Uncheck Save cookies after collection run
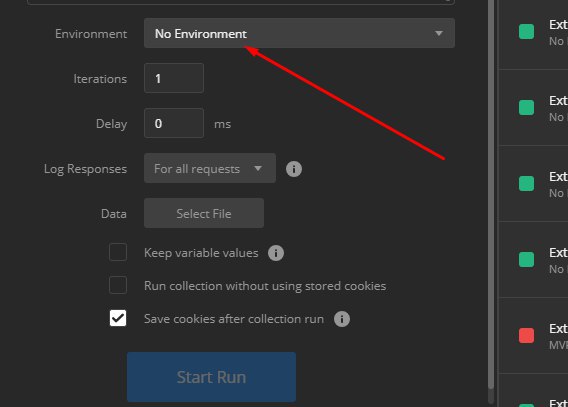This screenshot has height=407, width=568. pos(118,318)
